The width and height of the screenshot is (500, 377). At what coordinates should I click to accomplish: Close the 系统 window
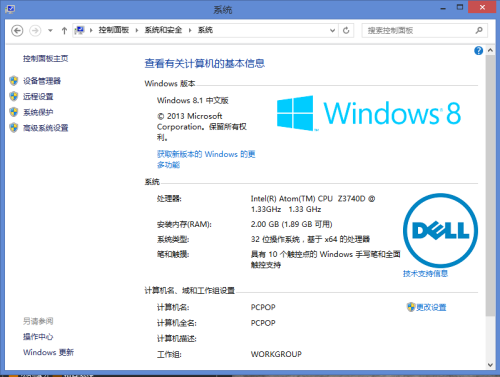pos(482,7)
